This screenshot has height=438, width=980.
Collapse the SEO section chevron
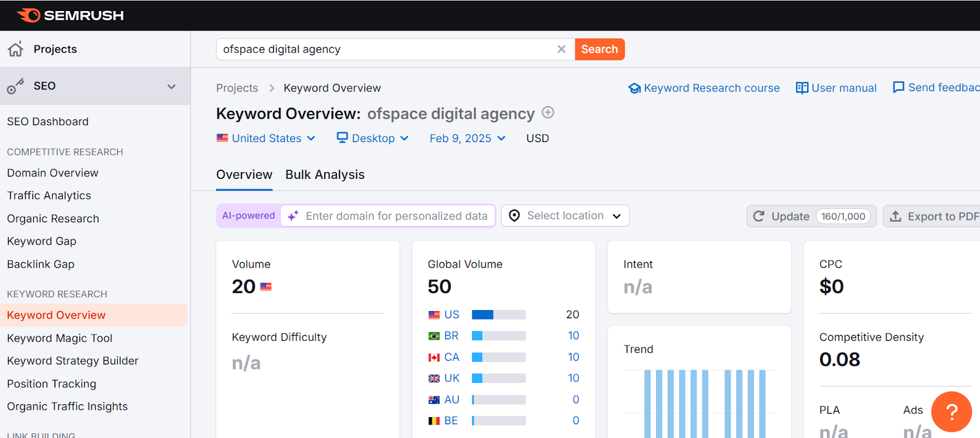click(x=171, y=86)
